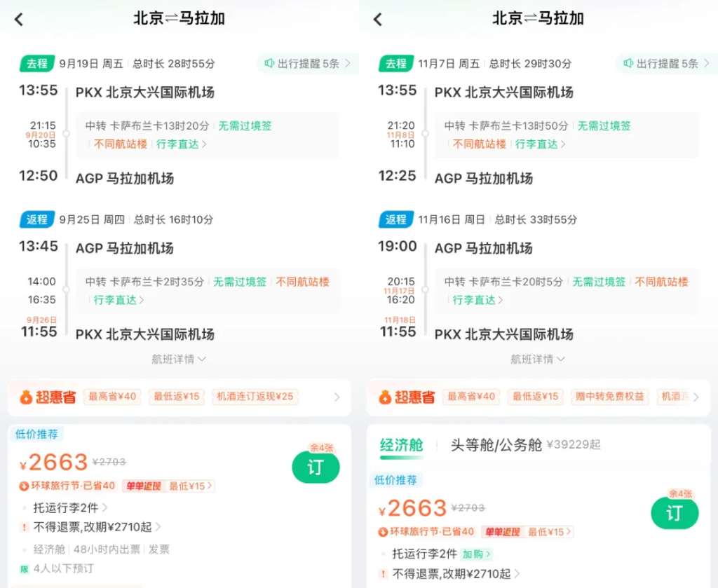Tap the speaker icon on the left 出行提醒

click(x=270, y=63)
